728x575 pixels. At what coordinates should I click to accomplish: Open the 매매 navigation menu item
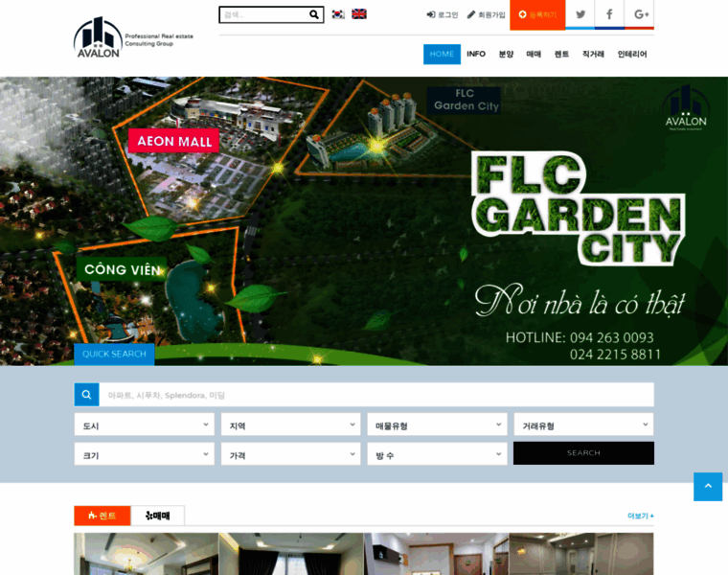pos(534,55)
